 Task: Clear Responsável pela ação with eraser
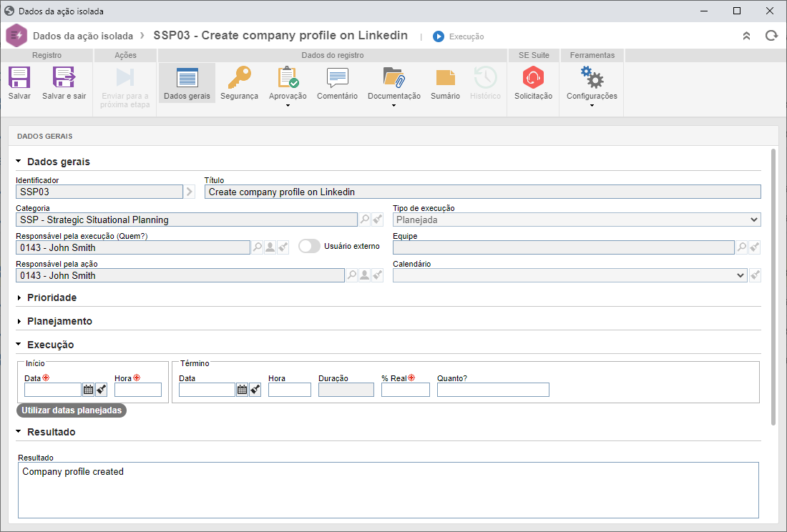(378, 275)
